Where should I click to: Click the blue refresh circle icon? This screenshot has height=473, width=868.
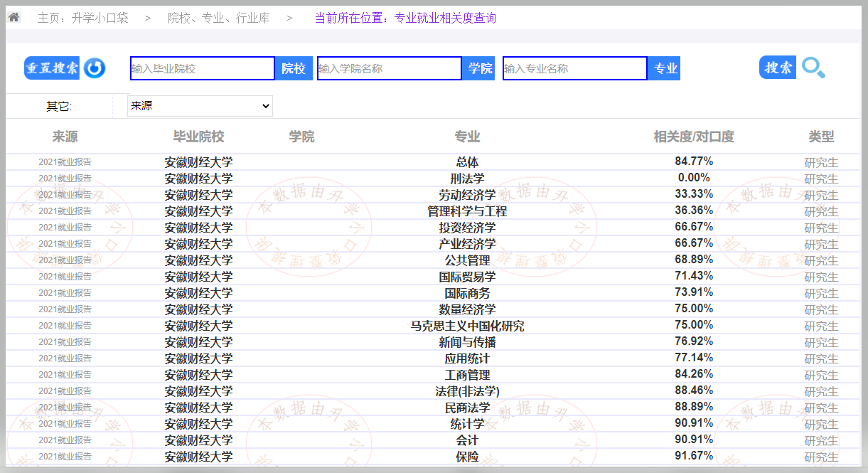click(95, 68)
